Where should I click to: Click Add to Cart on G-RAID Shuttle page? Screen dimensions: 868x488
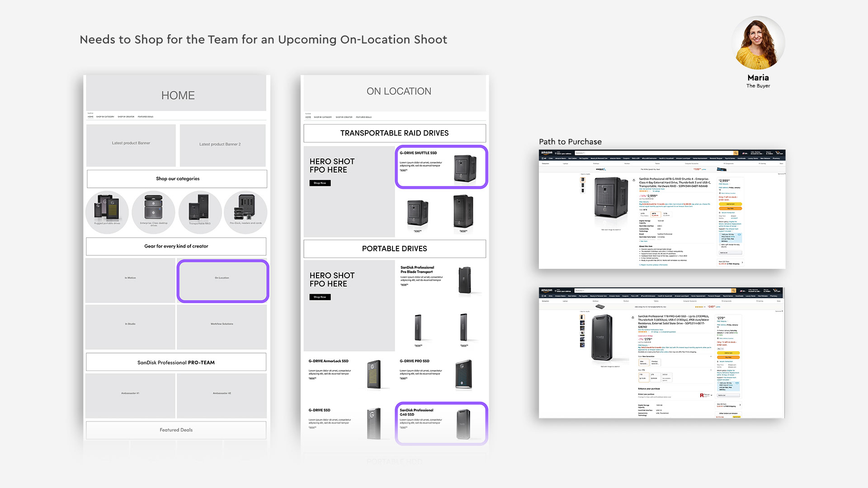pos(731,204)
